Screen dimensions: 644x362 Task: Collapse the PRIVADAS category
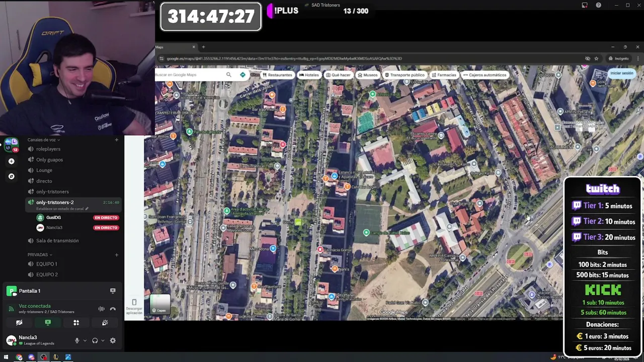click(40, 254)
